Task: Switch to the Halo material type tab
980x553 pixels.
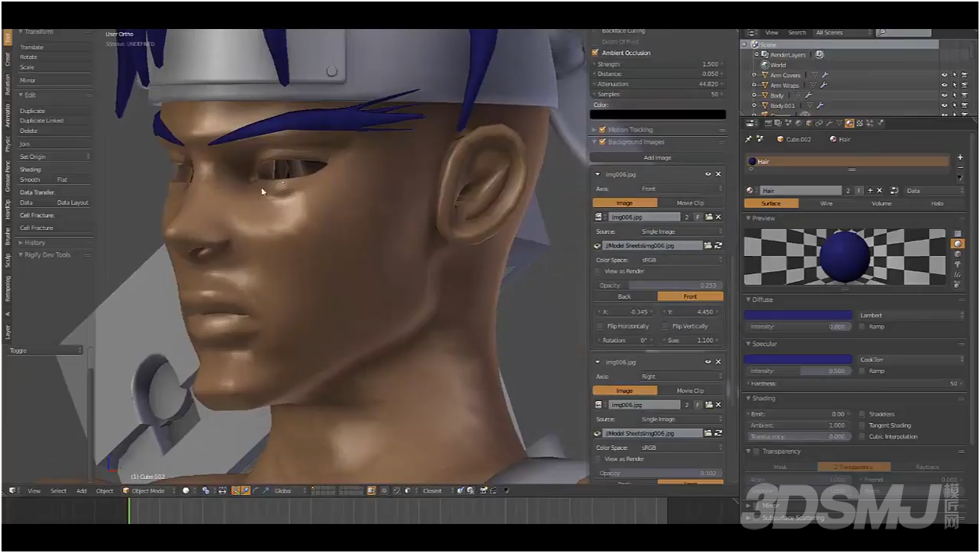Action: pyautogui.click(x=937, y=203)
